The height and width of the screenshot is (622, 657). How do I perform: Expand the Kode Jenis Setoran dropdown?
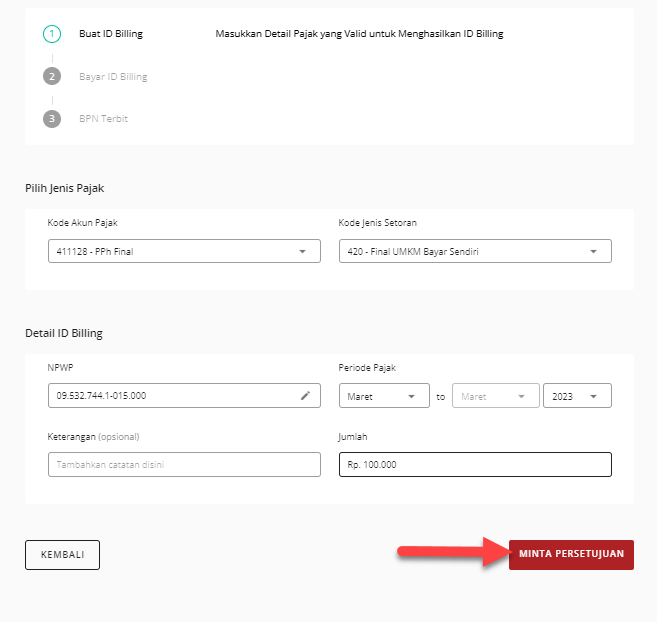[x=475, y=251]
